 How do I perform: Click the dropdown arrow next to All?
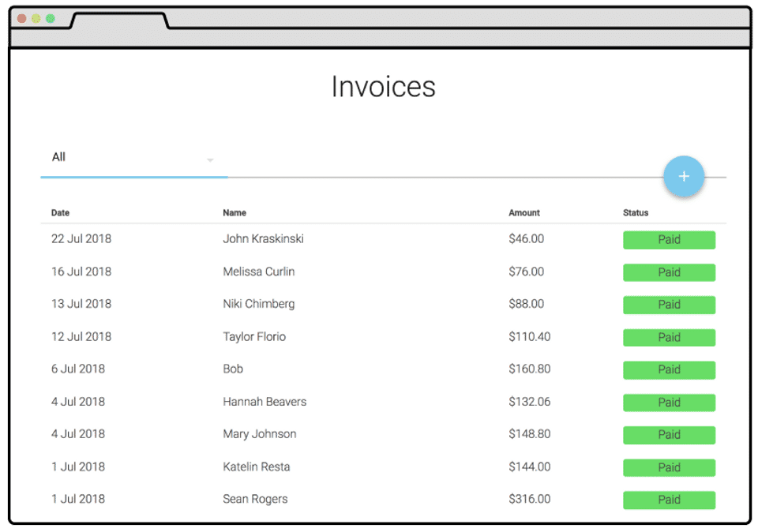coord(210,160)
